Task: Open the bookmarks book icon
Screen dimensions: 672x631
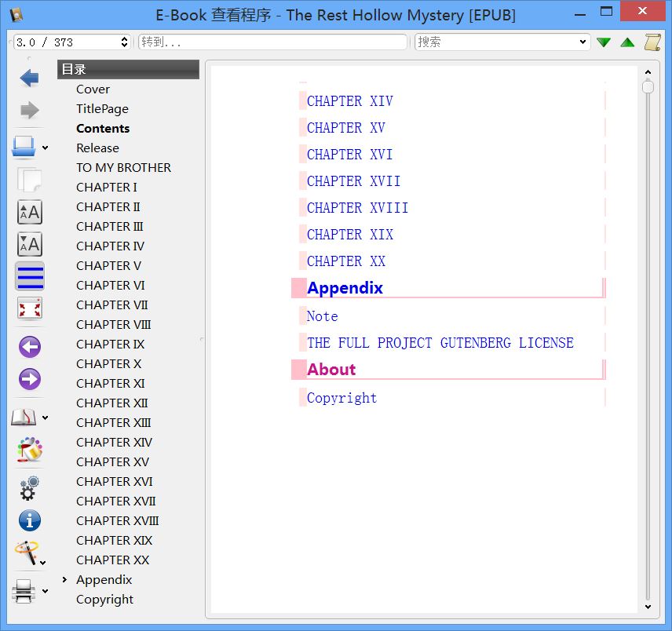Action: click(24, 418)
